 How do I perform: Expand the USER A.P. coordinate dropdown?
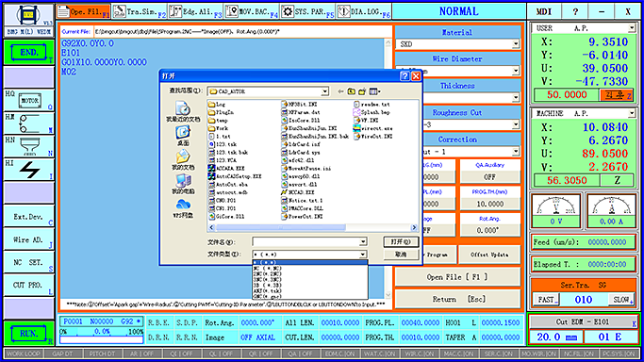pos(631,28)
